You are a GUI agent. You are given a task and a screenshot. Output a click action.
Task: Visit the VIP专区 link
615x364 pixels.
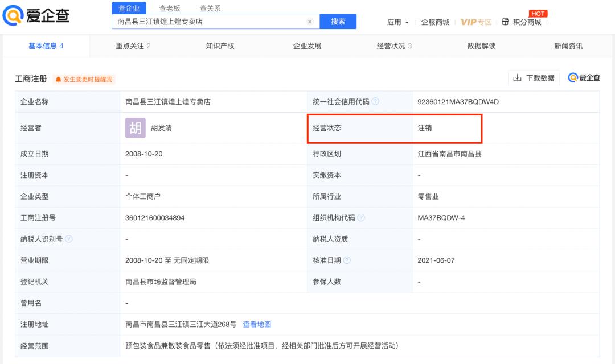pyautogui.click(x=475, y=22)
